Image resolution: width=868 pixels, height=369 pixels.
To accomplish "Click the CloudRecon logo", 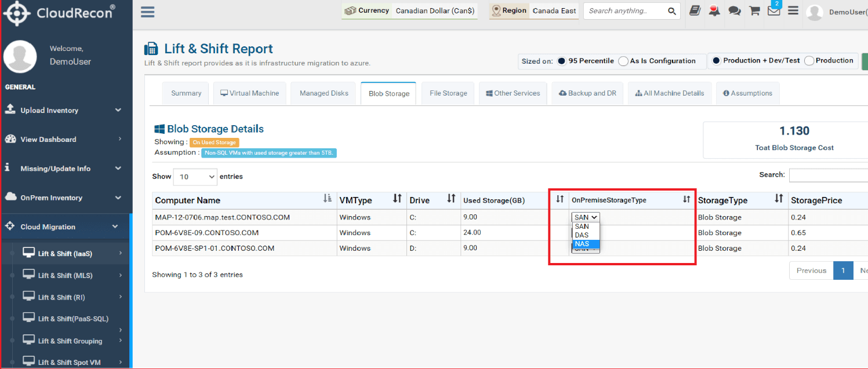I will (59, 12).
